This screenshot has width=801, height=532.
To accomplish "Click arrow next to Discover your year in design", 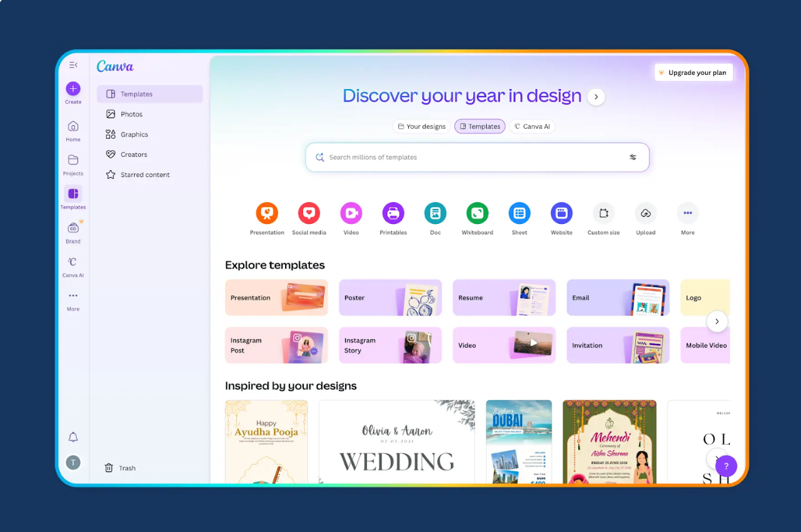I will tap(596, 97).
